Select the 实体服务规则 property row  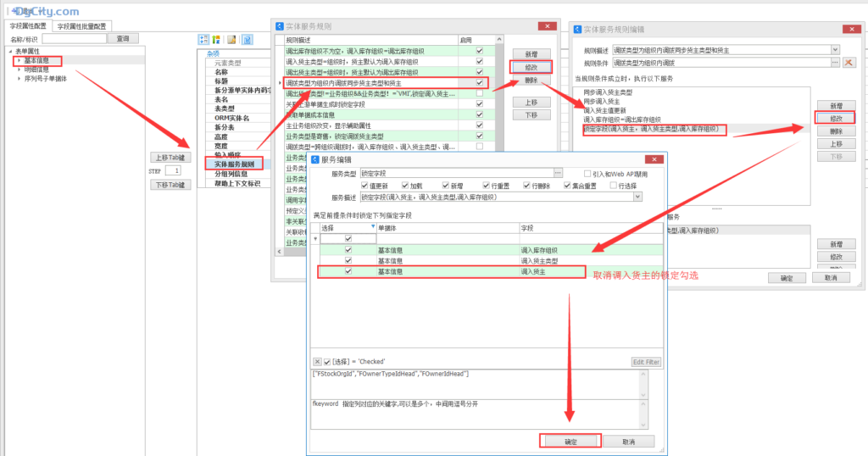(234, 164)
